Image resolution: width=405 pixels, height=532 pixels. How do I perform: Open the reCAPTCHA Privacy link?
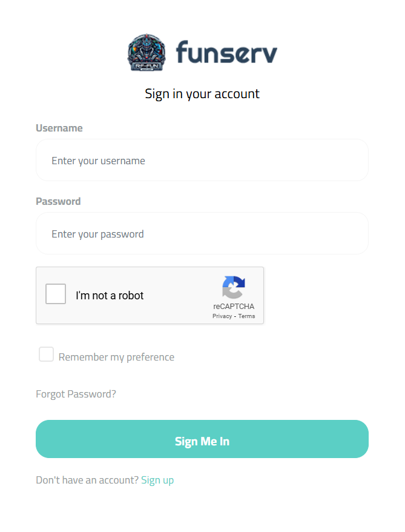tap(222, 316)
